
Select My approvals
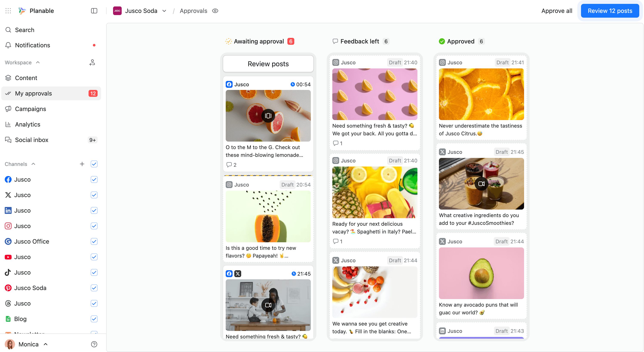coord(51,93)
